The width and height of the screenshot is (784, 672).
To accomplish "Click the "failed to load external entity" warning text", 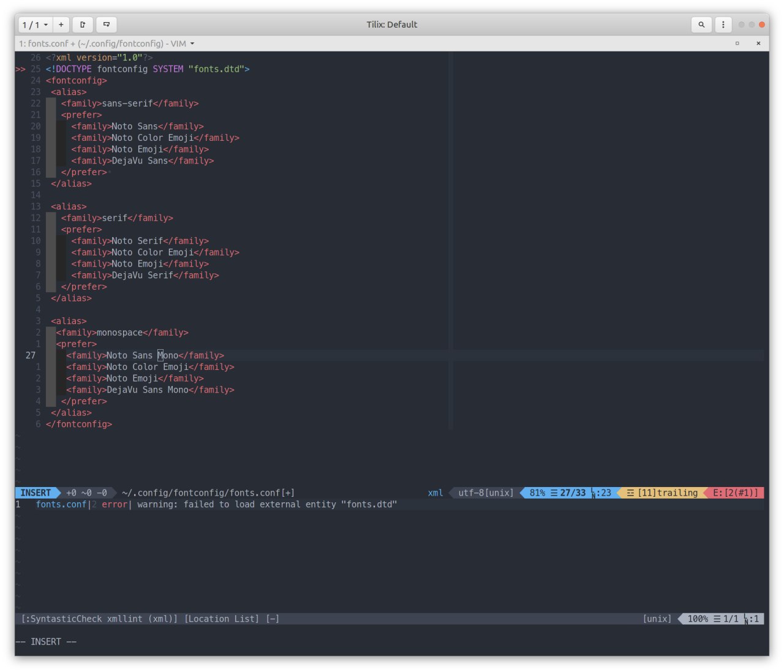I will point(267,504).
